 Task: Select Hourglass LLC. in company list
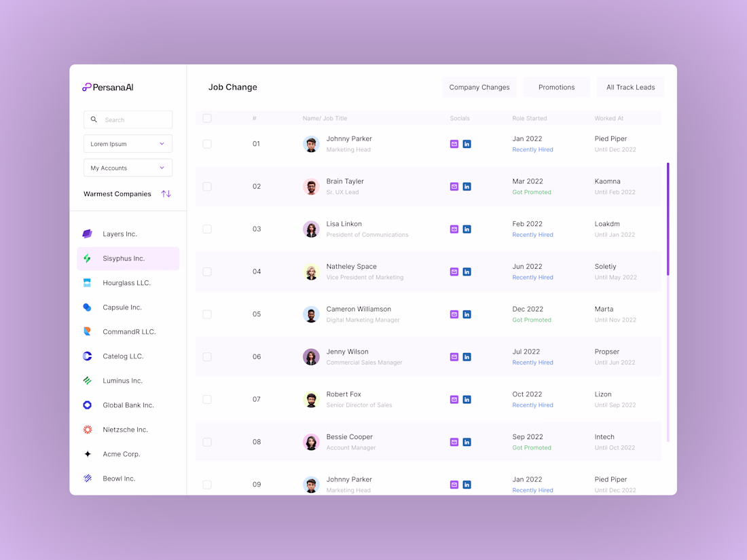128,283
